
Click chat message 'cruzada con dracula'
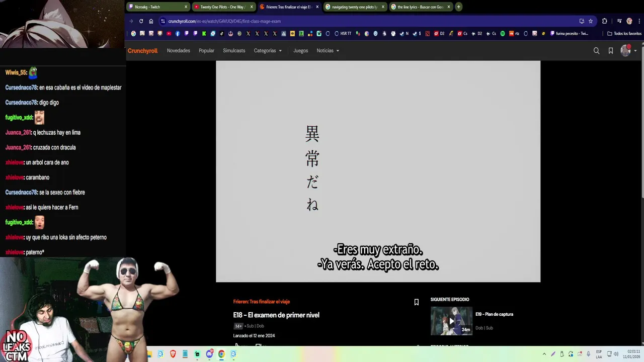click(54, 147)
